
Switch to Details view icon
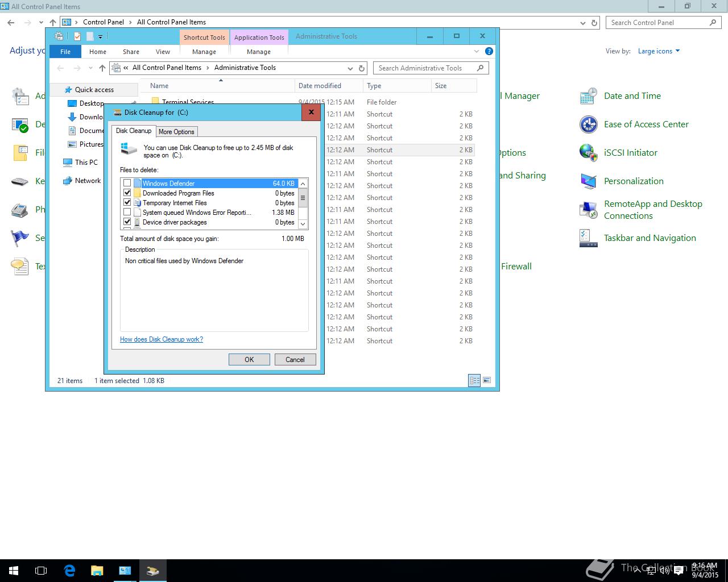click(474, 380)
